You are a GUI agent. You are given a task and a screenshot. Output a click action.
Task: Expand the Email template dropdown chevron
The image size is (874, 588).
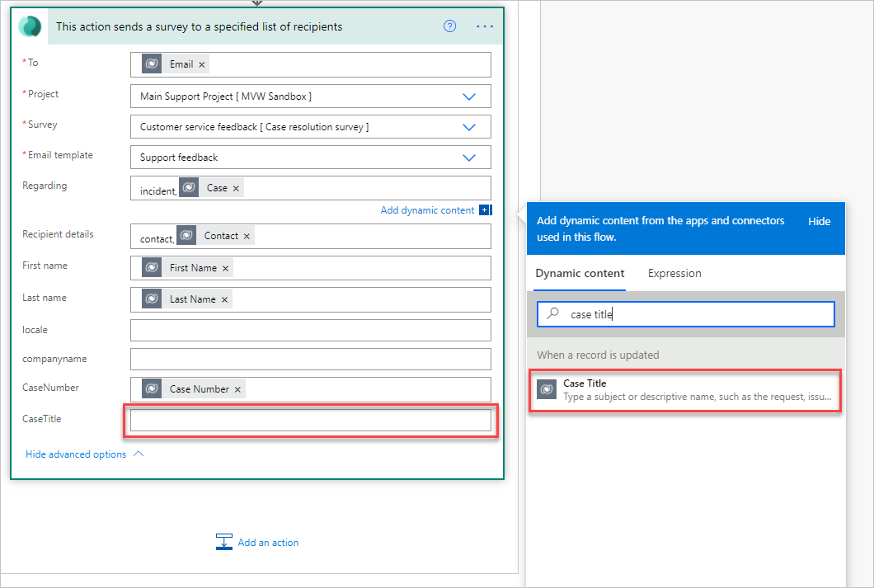469,158
